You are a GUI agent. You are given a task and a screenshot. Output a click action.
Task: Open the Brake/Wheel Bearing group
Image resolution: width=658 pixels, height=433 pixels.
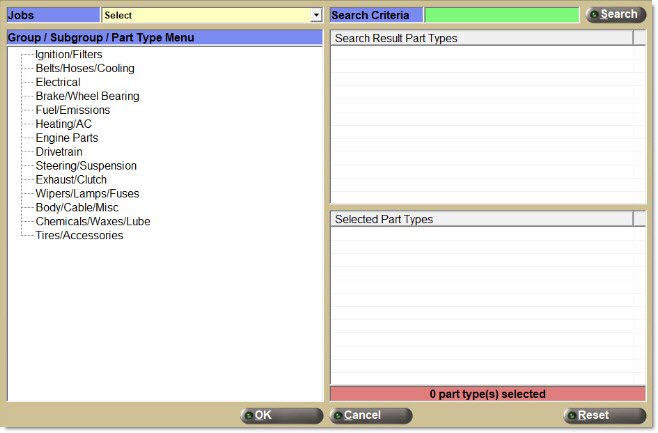[87, 96]
